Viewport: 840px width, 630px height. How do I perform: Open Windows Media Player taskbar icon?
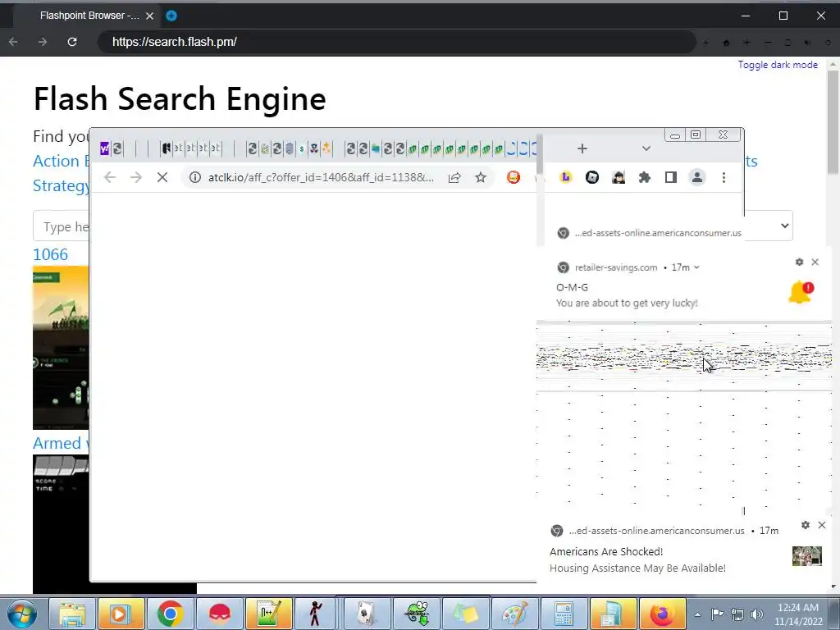(x=121, y=614)
